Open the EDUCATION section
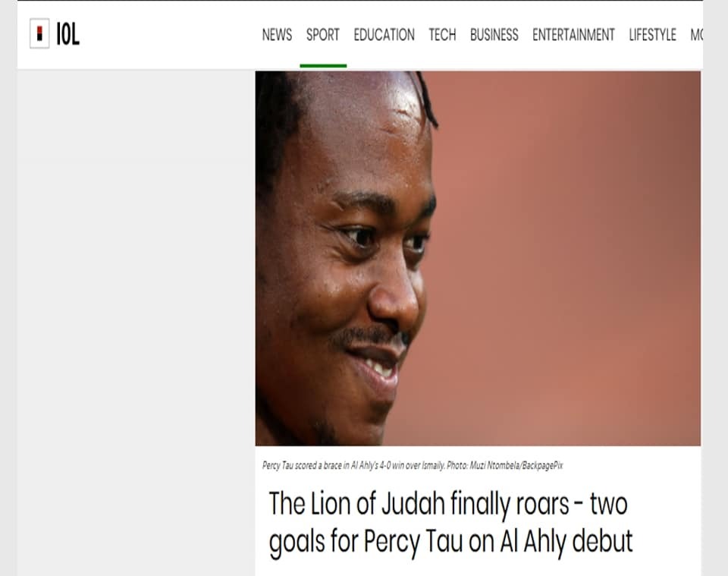This screenshot has width=728, height=576. (x=384, y=35)
